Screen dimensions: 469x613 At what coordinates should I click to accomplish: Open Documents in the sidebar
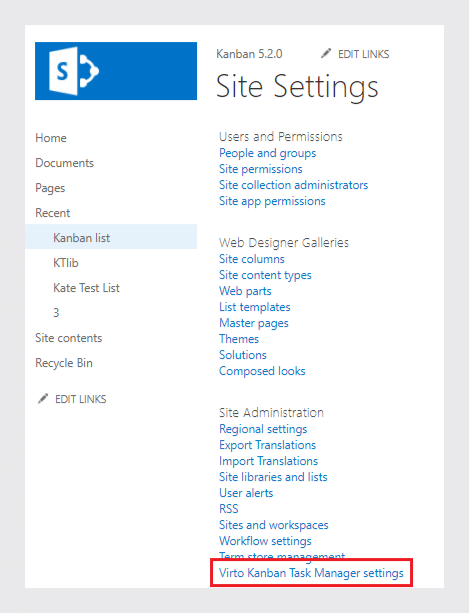pos(64,163)
